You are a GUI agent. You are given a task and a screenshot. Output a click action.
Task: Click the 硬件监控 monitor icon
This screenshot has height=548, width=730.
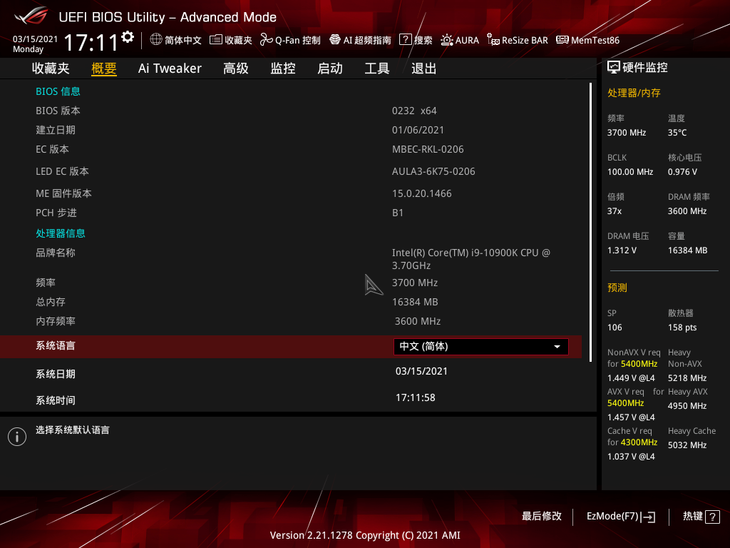coord(613,68)
